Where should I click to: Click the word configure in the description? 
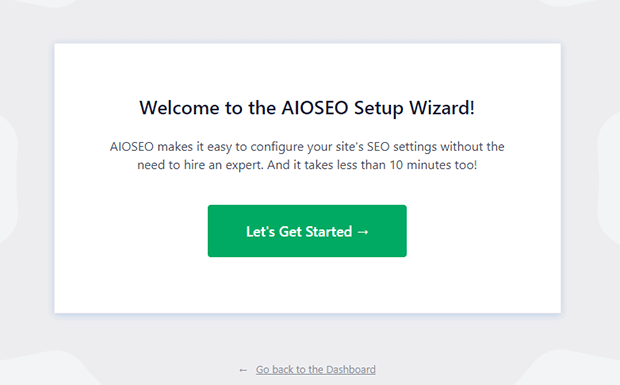tap(277, 147)
